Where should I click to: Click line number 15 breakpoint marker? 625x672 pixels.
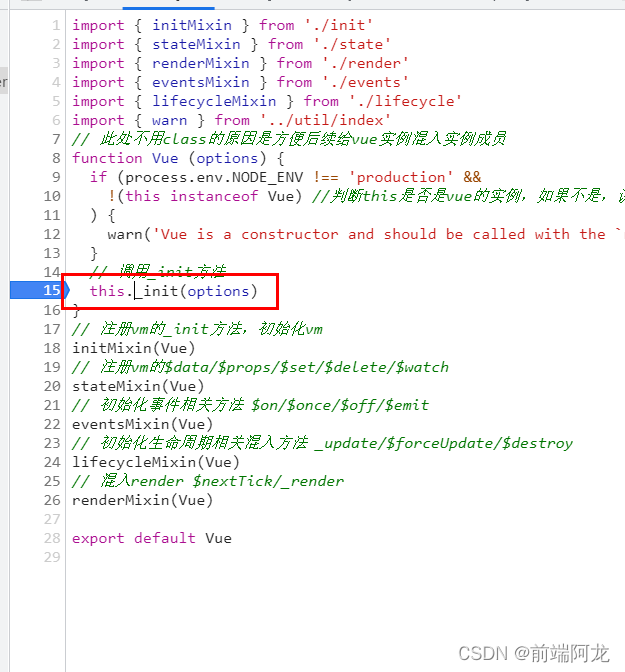click(x=39, y=291)
